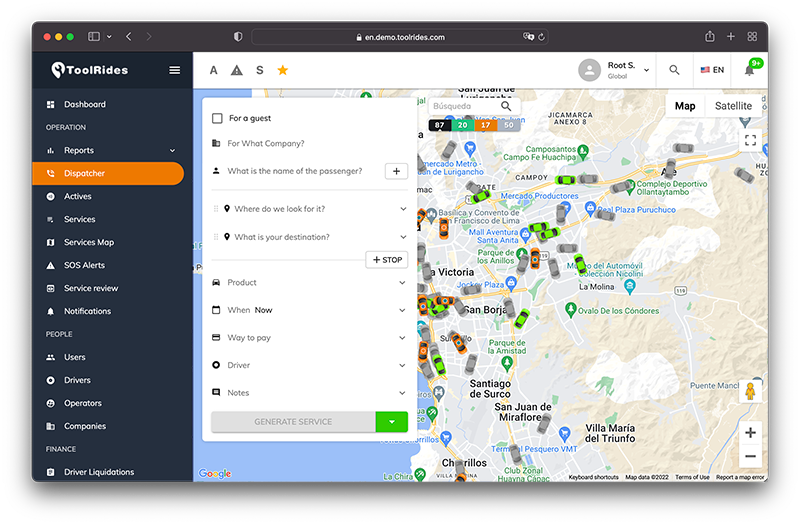Add passenger with the plus button
Viewport: 800px width, 524px height.
pos(396,171)
